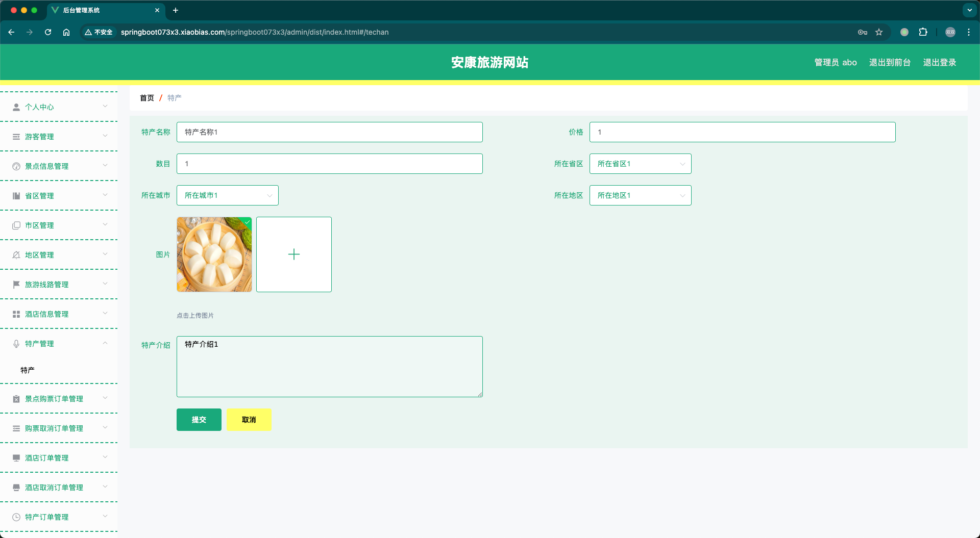Click the 省区管理 sidebar icon
Screen dimensions: 980x538
(x=16, y=196)
